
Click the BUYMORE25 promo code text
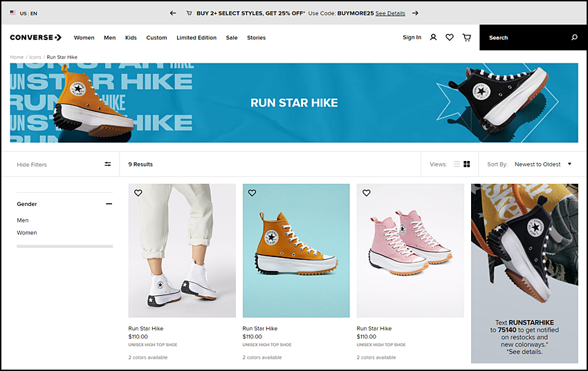[356, 13]
